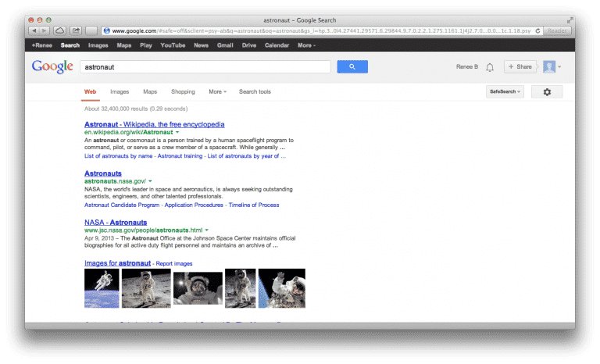Click the Google logo
The image size is (600, 364).
pyautogui.click(x=52, y=67)
